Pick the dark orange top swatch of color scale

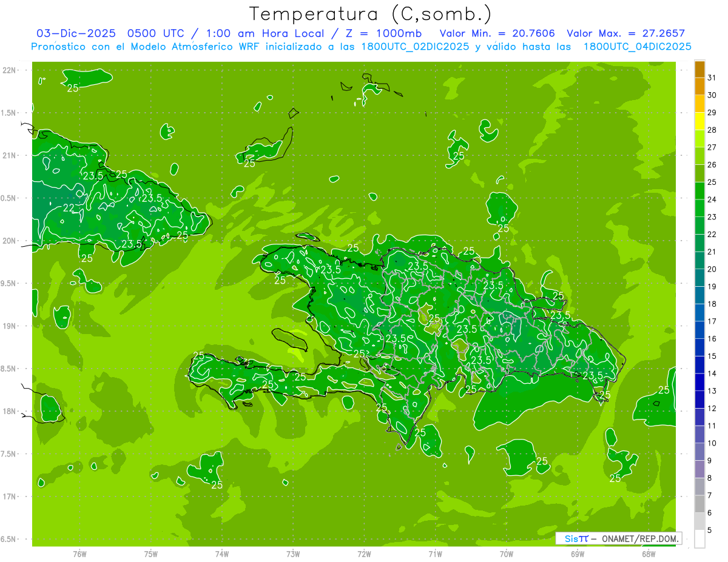coord(699,69)
